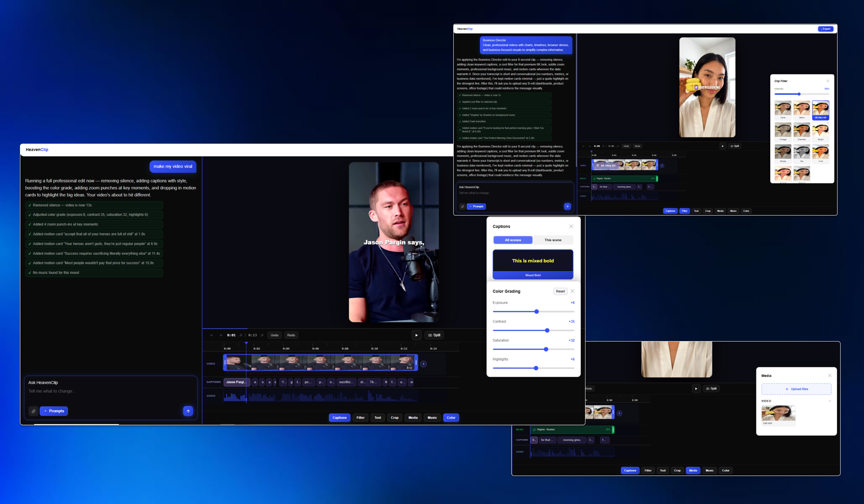864x504 pixels.
Task: Click Upload files in Media panel
Action: [x=796, y=389]
